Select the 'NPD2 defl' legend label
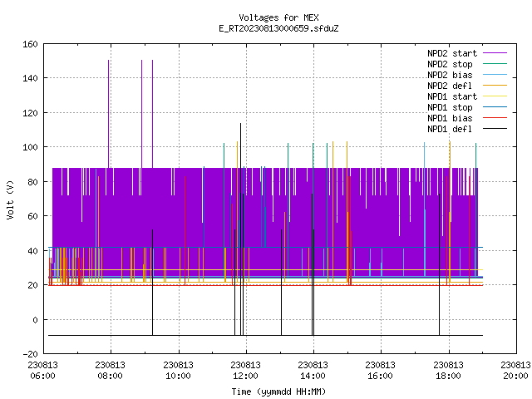 450,86
